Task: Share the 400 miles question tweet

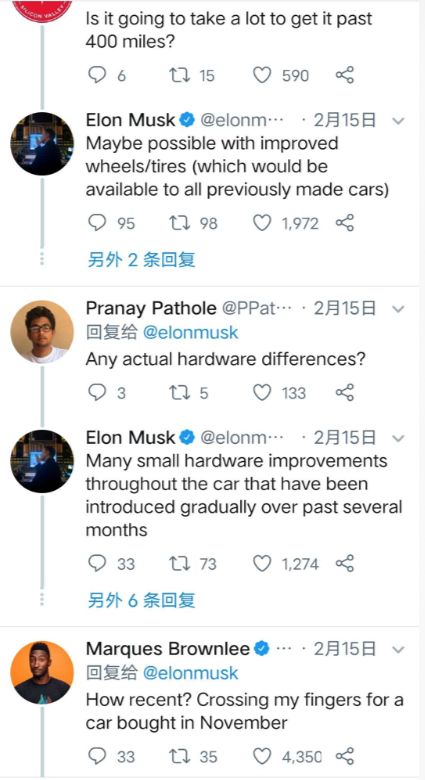Action: click(x=344, y=75)
